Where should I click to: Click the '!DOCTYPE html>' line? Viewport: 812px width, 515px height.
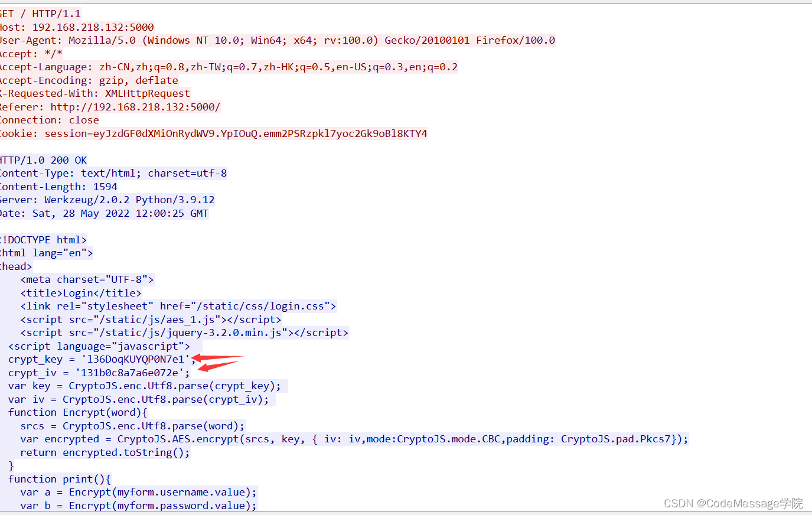pos(44,240)
